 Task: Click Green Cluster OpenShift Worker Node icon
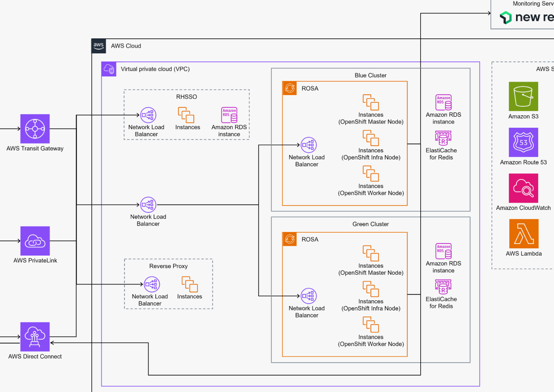click(x=371, y=325)
